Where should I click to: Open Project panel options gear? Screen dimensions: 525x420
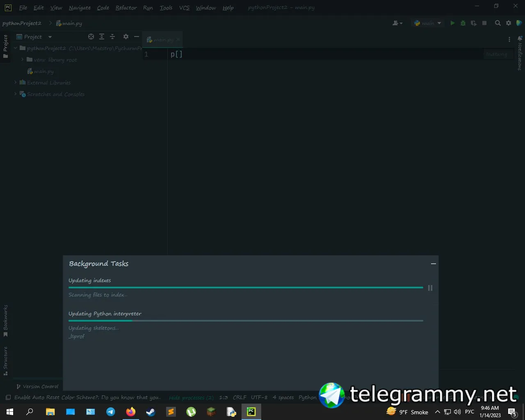[126, 37]
